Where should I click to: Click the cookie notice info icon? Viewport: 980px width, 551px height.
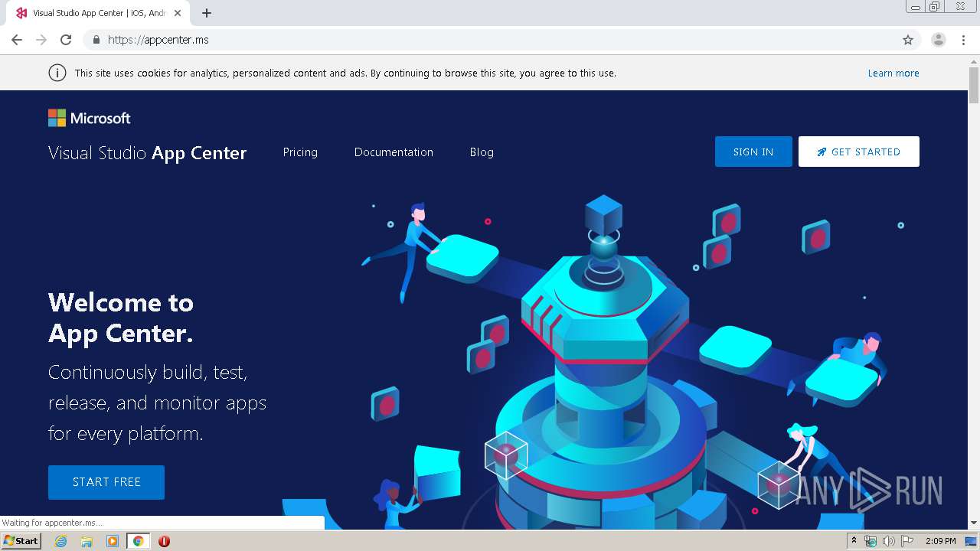click(57, 73)
